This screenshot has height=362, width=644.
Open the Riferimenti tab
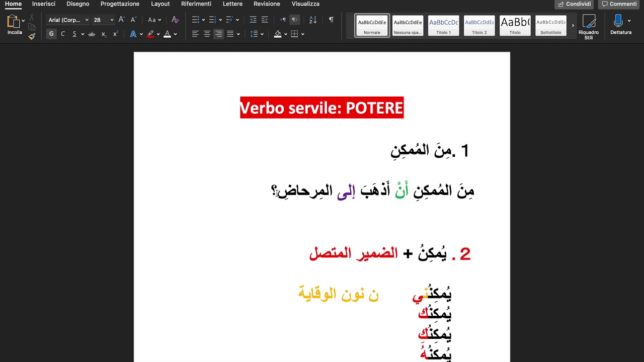pos(196,4)
